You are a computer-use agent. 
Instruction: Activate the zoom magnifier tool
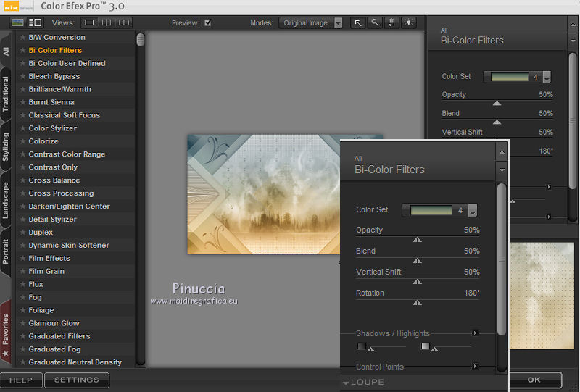pos(375,22)
